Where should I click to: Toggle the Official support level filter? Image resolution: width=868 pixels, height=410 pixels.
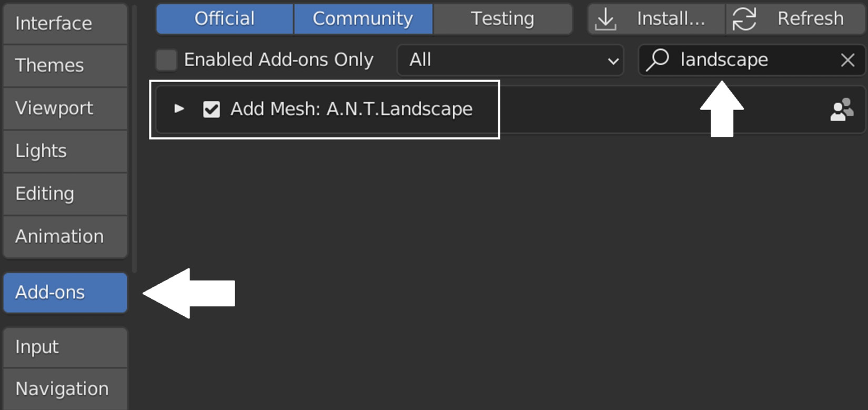(x=225, y=19)
